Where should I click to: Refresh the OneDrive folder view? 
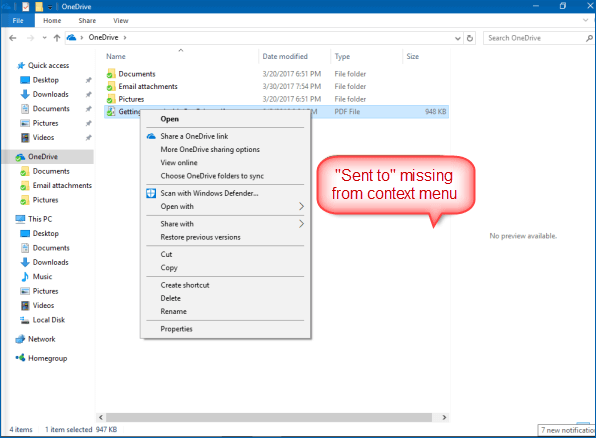470,38
